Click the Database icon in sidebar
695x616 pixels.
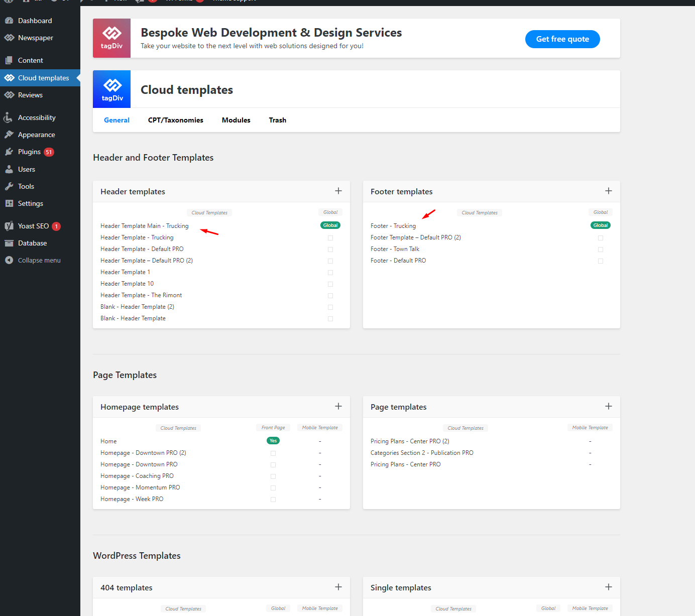tap(9, 243)
